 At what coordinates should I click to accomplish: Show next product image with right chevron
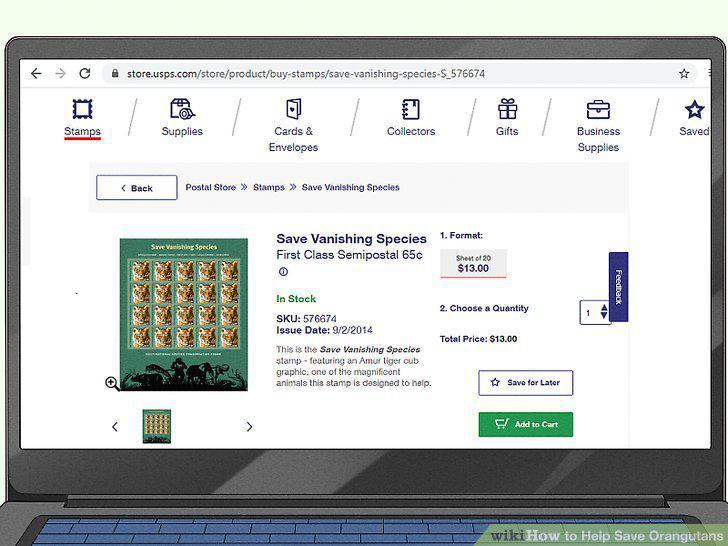click(x=249, y=427)
